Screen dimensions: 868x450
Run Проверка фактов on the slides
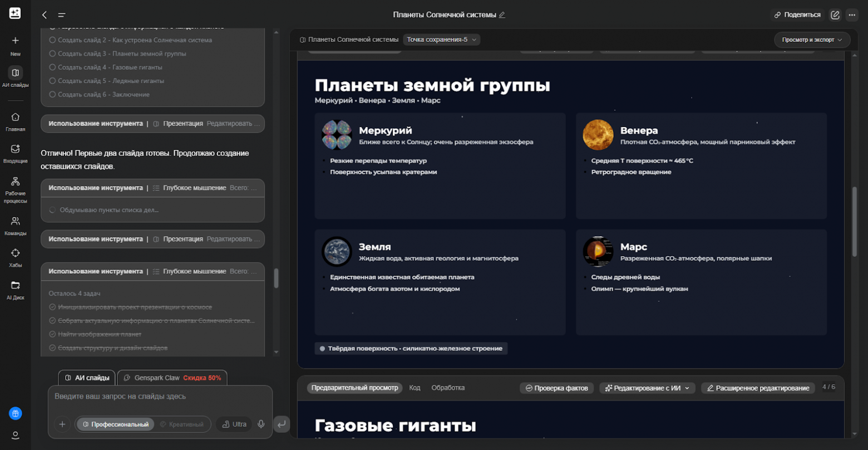556,388
